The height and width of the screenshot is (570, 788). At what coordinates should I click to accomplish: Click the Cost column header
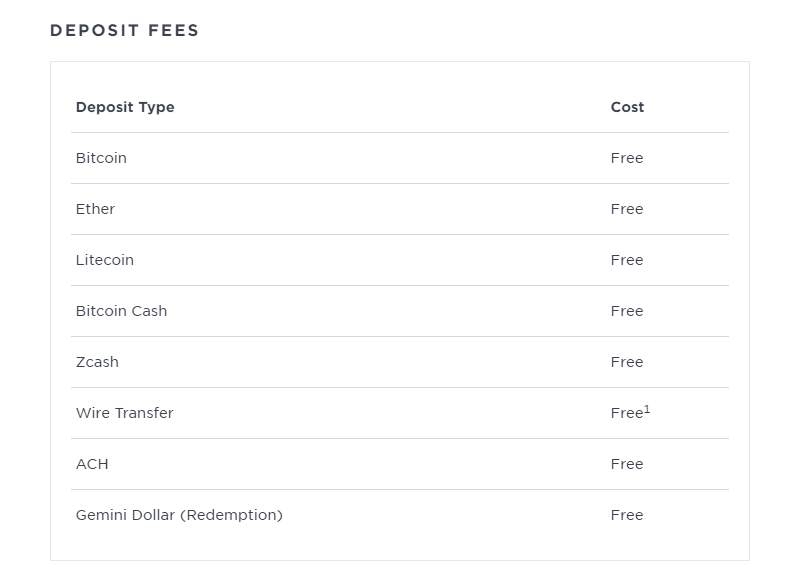627,107
